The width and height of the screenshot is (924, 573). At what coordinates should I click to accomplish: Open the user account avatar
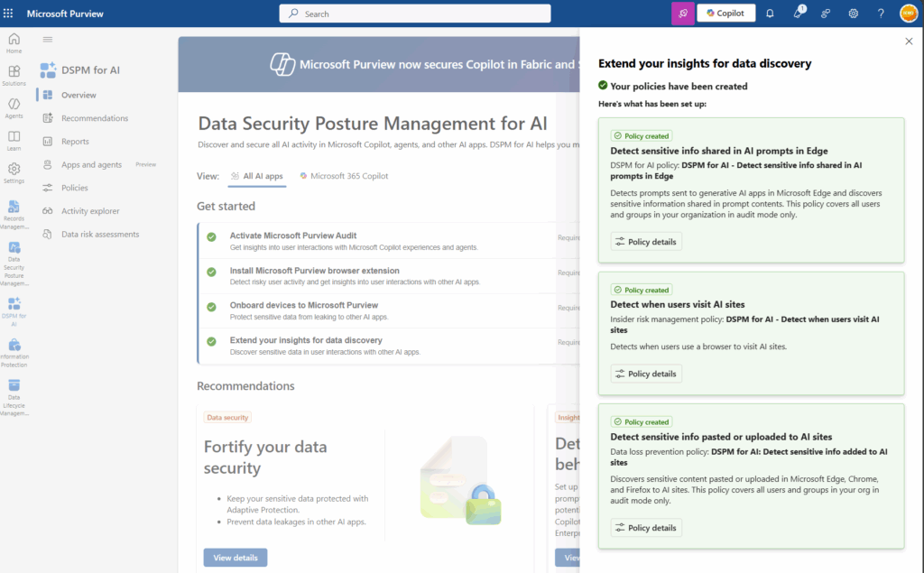(x=909, y=13)
